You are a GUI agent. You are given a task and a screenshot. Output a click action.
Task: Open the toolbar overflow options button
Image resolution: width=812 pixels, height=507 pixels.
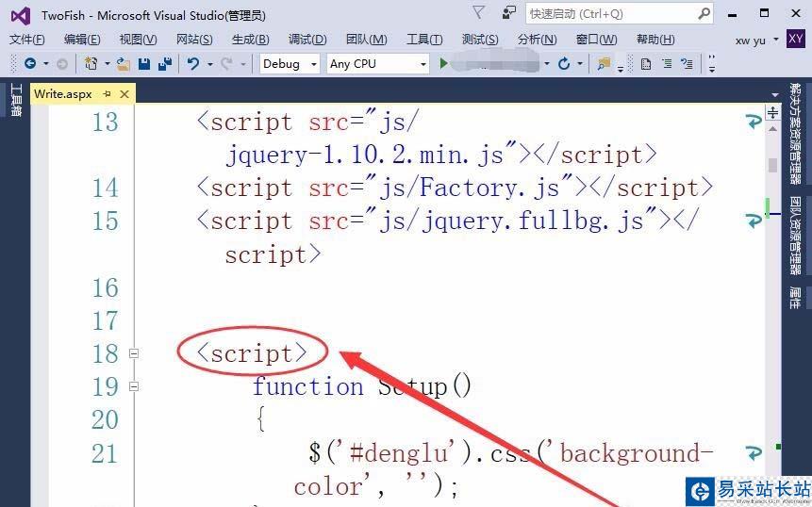click(x=712, y=64)
